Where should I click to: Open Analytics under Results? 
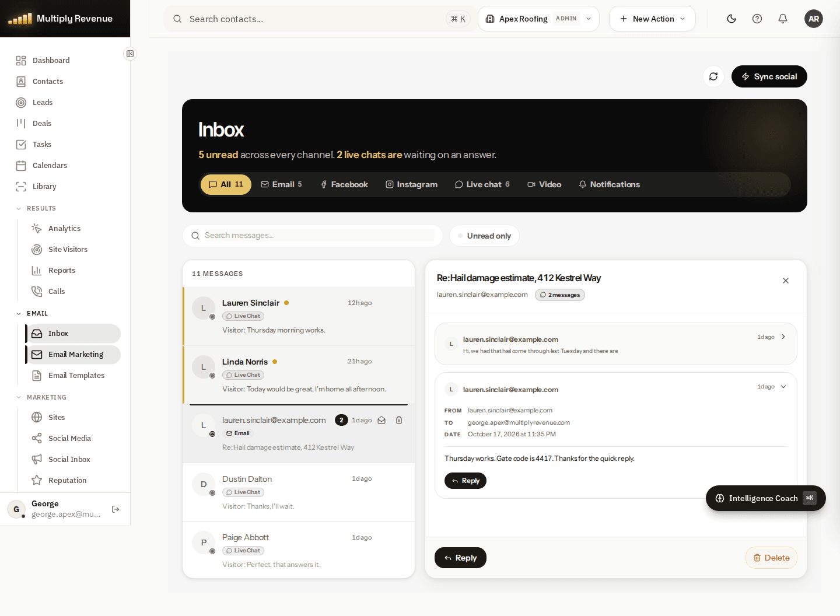pos(73,229)
